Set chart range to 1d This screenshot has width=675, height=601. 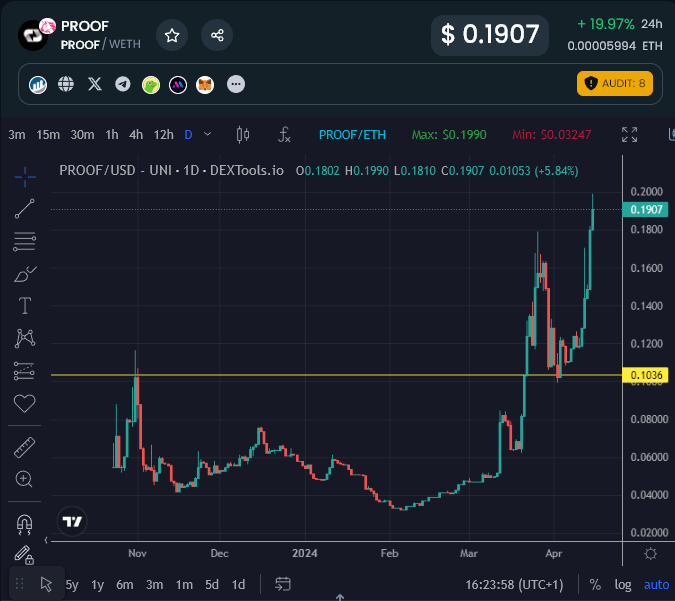(238, 585)
